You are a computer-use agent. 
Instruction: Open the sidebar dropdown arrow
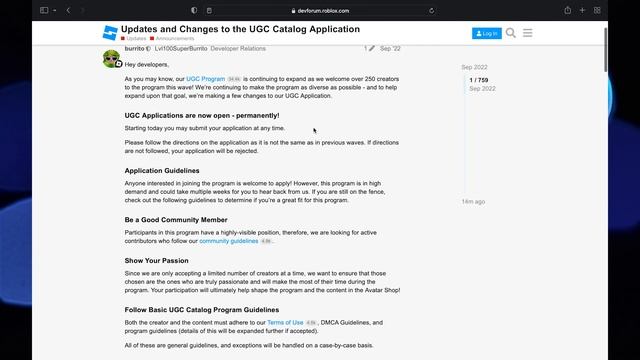coord(54,10)
